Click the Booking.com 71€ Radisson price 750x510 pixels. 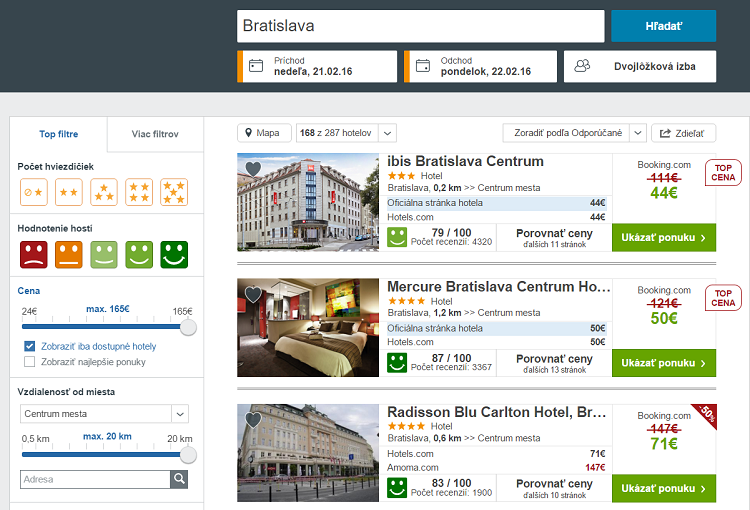(x=664, y=444)
